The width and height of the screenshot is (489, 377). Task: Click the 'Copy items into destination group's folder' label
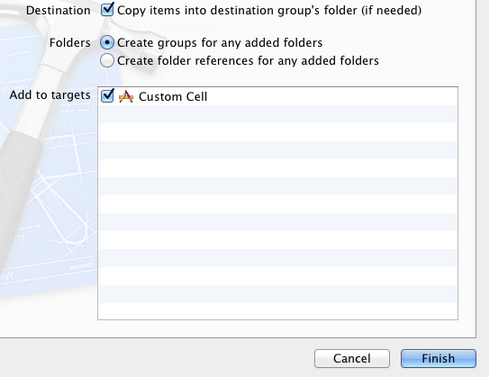point(269,10)
